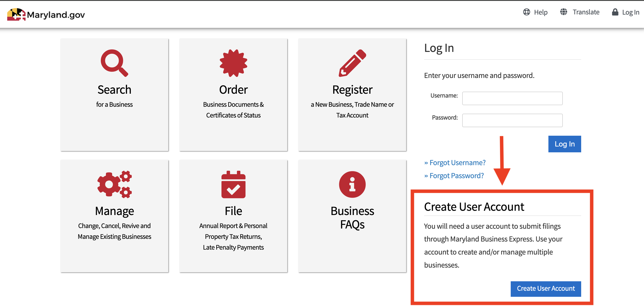The image size is (644, 306).
Task: Click "You will need a user account" paragraph
Action: point(493,246)
